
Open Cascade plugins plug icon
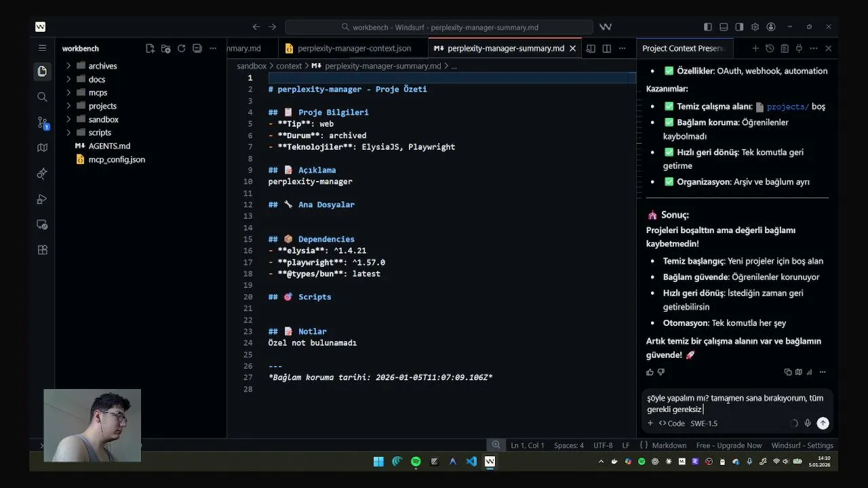pos(799,49)
